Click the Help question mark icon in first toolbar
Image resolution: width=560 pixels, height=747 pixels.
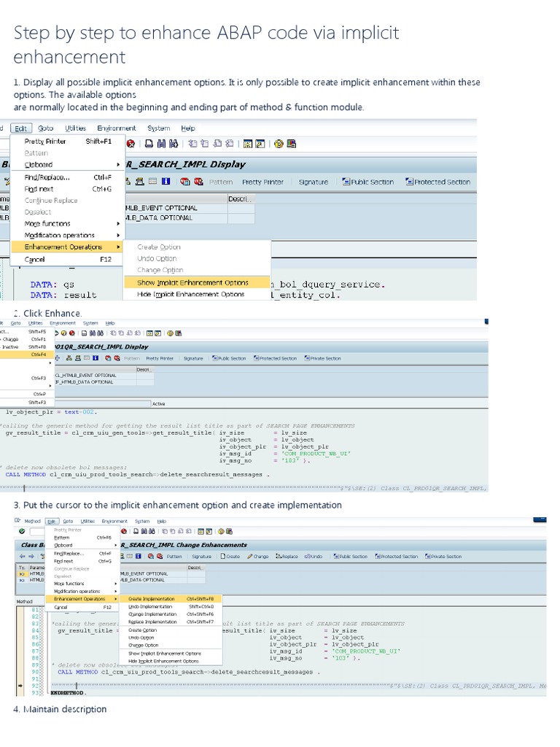coord(278,144)
